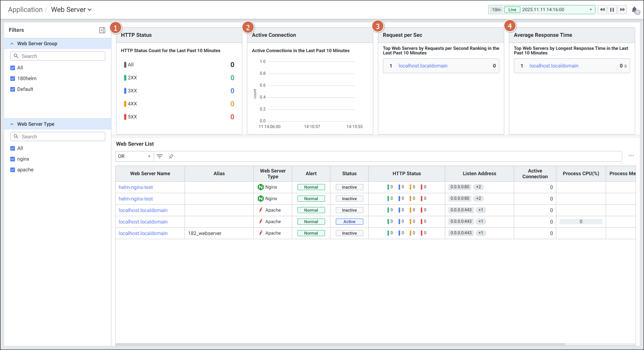644x350 pixels.
Task: Rewind to the previous time range
Action: tap(602, 10)
